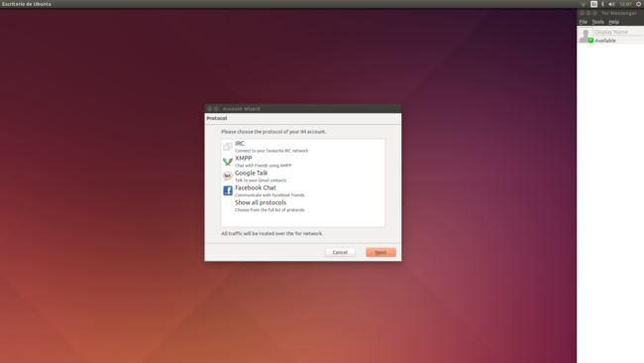Open the Tools menu in Tor Messenger

pos(597,22)
